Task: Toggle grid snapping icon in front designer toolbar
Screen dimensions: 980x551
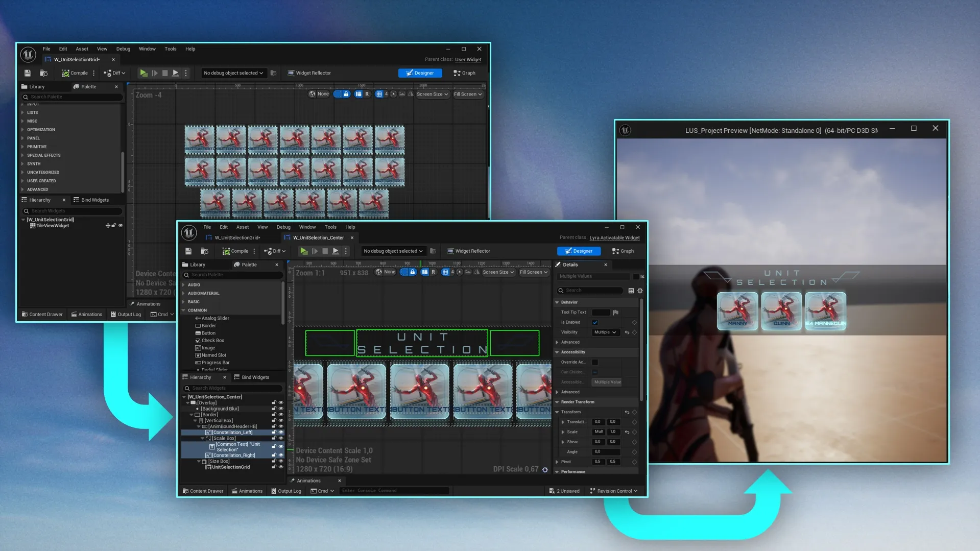Action: pos(445,272)
